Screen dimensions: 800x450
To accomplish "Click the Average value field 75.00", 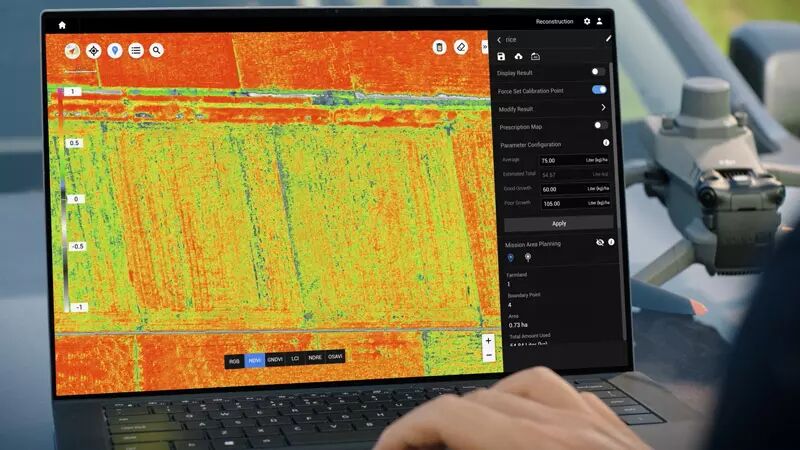I will (575, 160).
